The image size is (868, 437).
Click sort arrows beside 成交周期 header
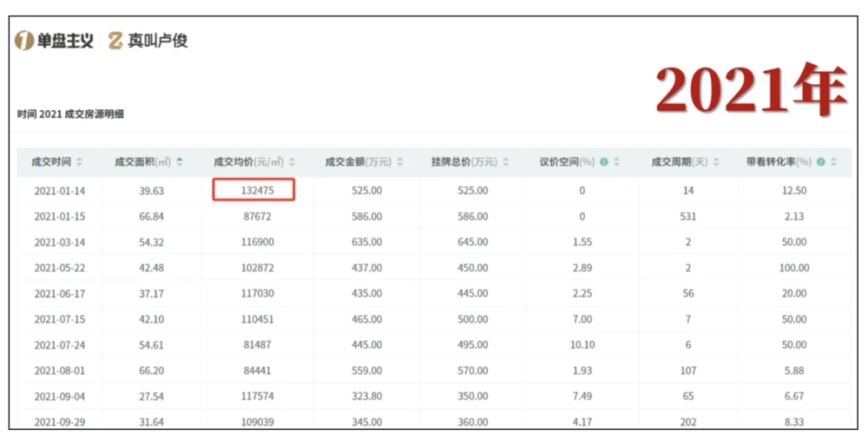[x=717, y=162]
